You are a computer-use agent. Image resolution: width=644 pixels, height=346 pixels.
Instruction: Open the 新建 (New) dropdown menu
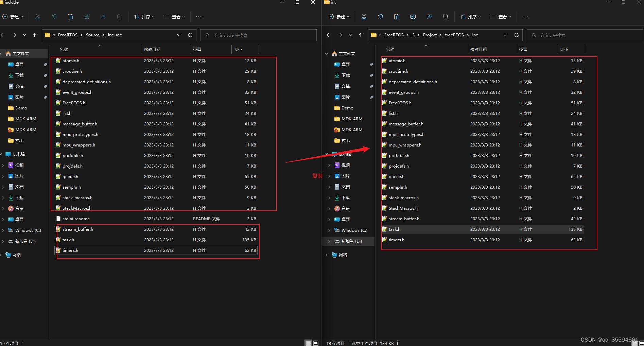point(13,16)
